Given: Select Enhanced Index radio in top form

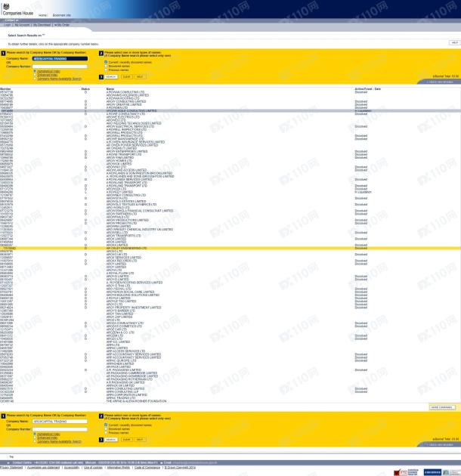Looking at the screenshot, I should [x=35, y=75].
